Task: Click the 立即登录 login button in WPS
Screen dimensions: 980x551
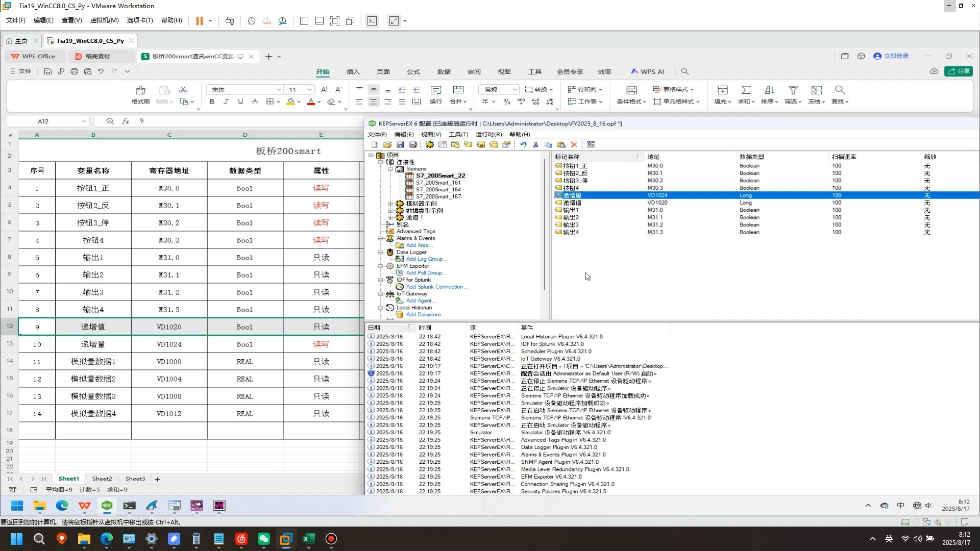Action: [891, 56]
